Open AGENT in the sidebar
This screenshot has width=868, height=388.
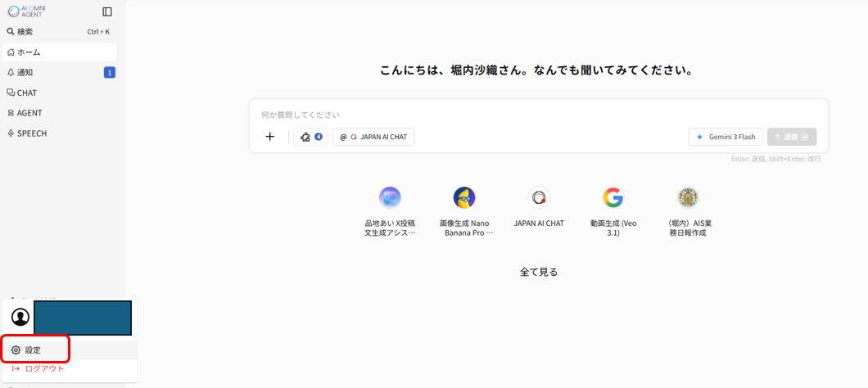pos(59,113)
